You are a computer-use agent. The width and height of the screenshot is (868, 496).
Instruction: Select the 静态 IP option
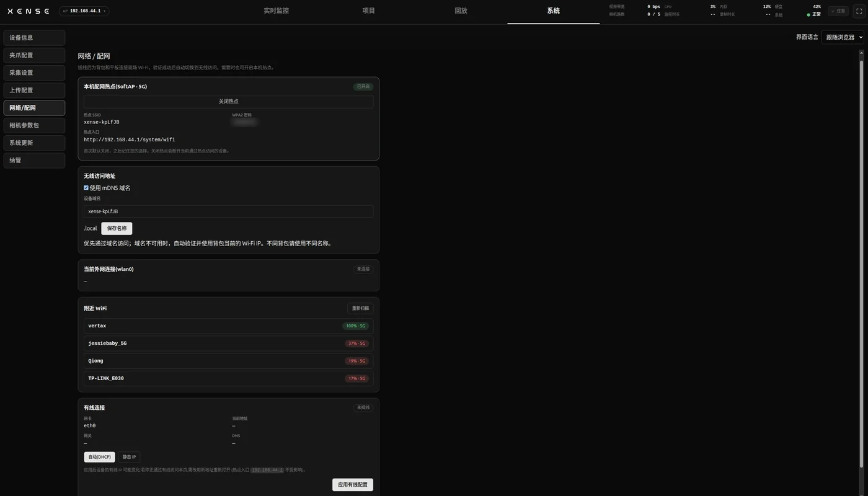pos(129,457)
